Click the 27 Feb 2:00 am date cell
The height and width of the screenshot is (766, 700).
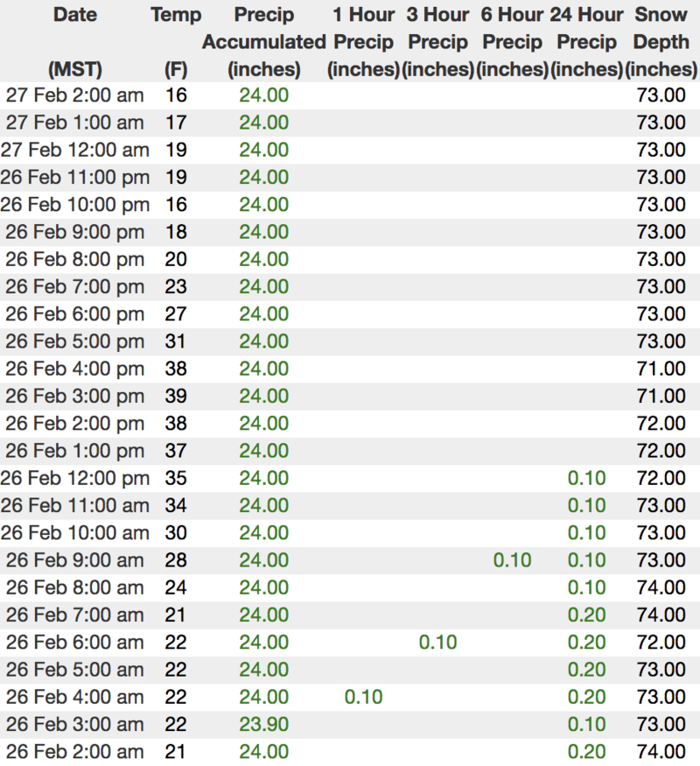point(74,95)
